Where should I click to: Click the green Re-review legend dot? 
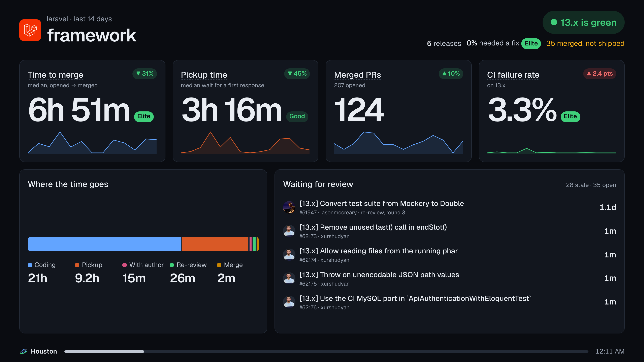pos(172,265)
